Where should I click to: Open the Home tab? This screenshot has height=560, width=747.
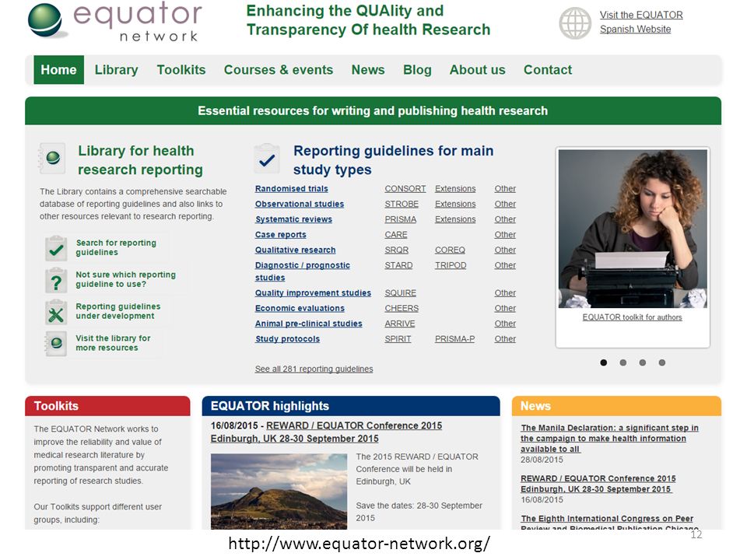[58, 70]
